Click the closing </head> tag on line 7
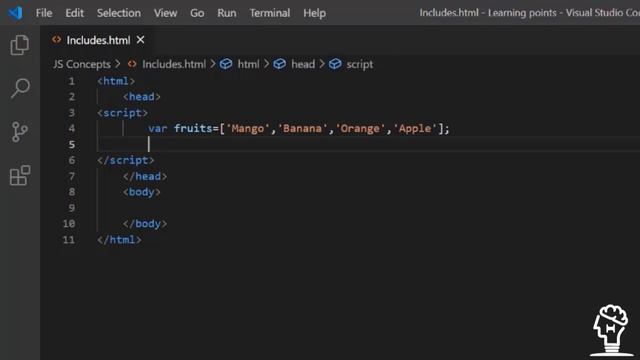 145,176
